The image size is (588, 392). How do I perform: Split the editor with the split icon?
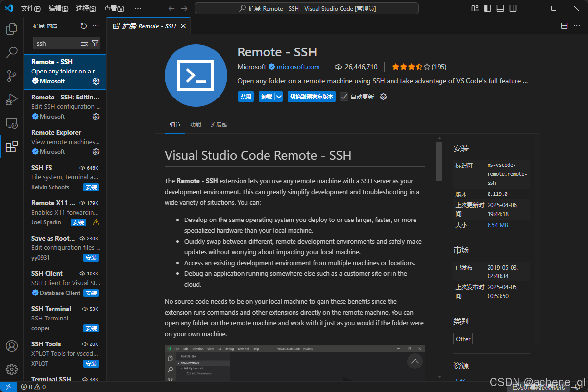click(564, 26)
